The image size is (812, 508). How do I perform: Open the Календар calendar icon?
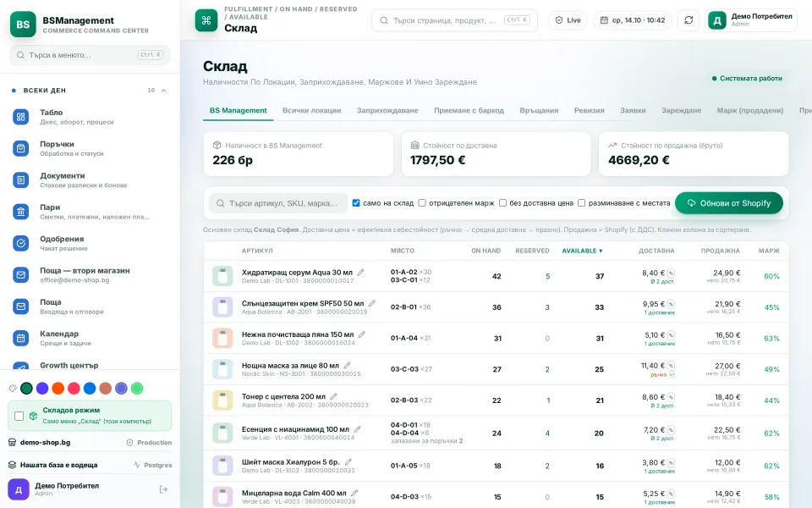[20, 338]
